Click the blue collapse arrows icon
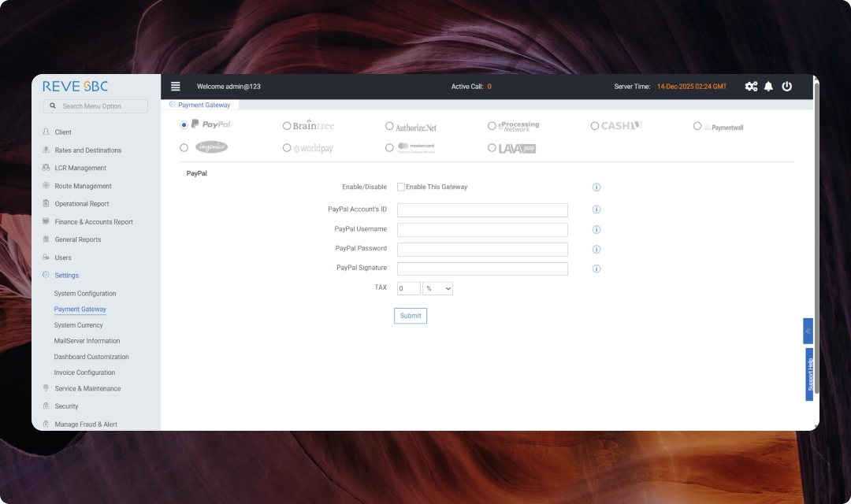The height and width of the screenshot is (504, 851). (808, 331)
